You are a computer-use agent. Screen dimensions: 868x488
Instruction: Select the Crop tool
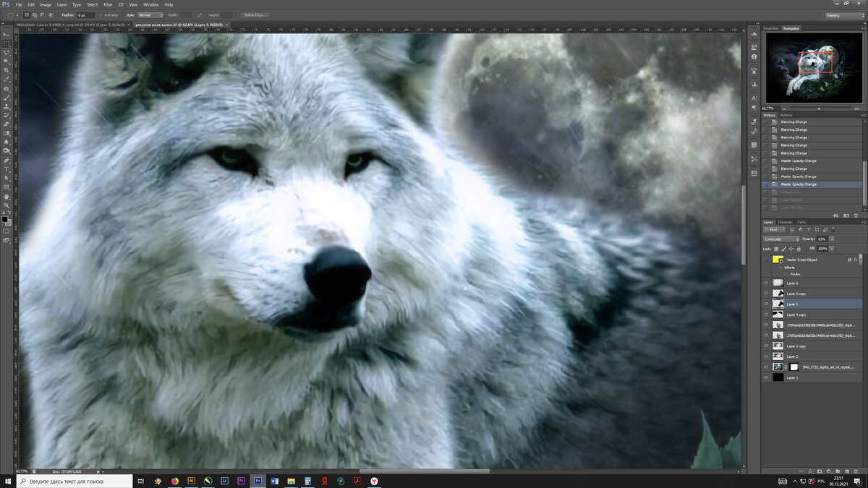pos(7,71)
